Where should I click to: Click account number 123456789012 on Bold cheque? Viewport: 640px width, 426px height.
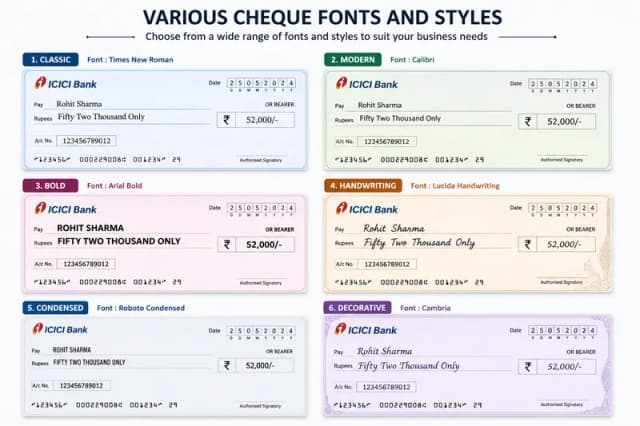tap(86, 264)
